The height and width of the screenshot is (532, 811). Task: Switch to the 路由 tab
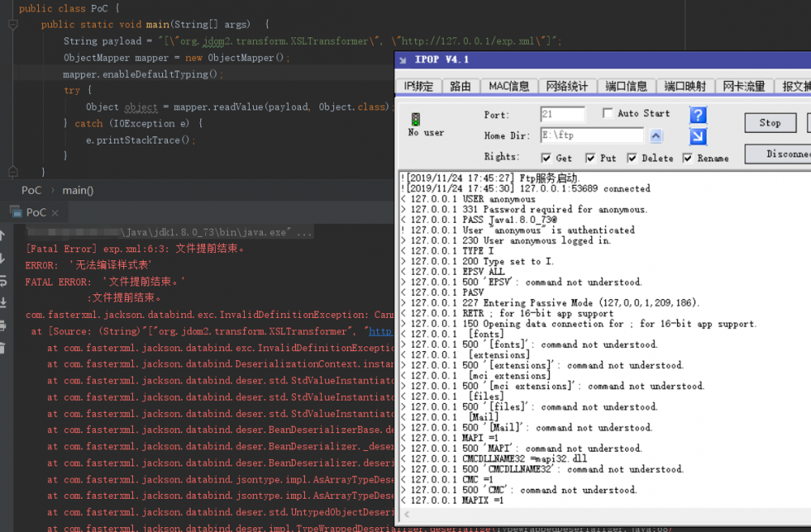point(461,86)
